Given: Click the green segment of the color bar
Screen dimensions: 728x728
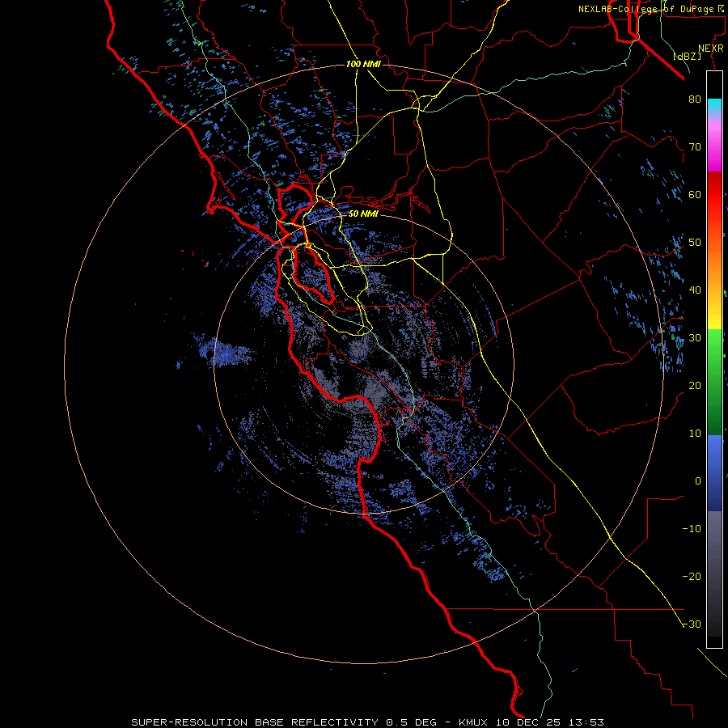Looking at the screenshot, I should (x=714, y=382).
